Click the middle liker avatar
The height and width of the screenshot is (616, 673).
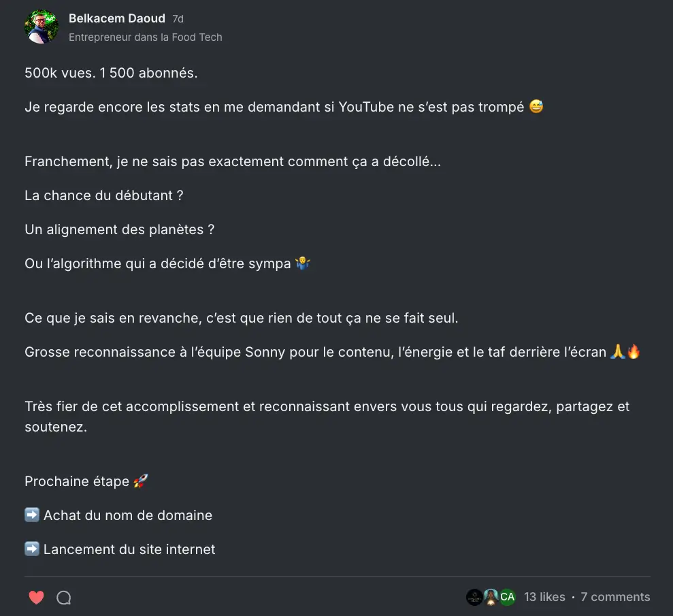click(x=491, y=597)
